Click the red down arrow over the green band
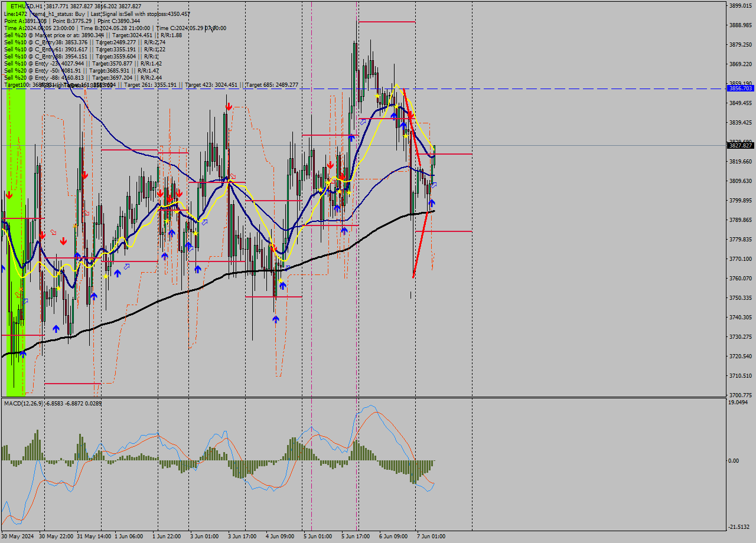756x543 pixels. click(9, 194)
